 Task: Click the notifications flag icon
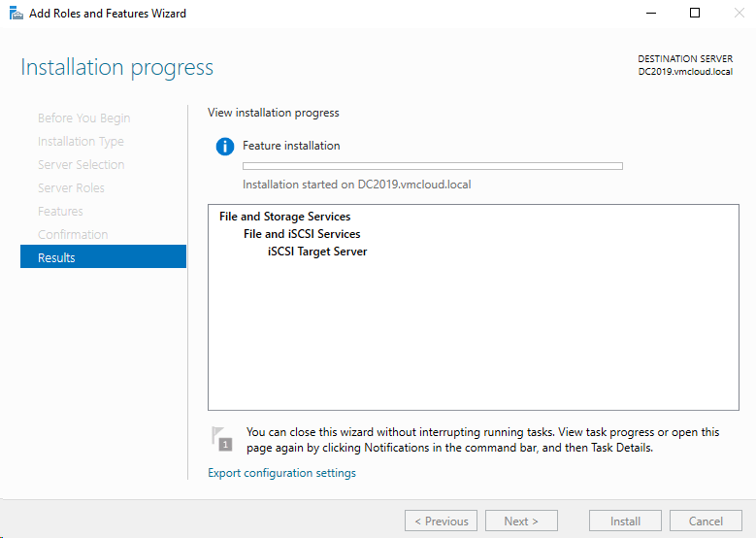(223, 438)
